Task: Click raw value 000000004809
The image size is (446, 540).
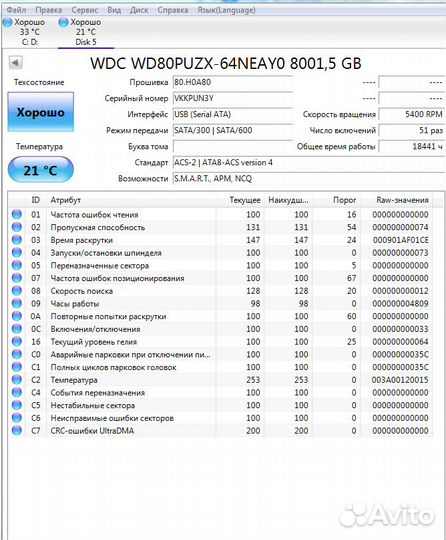Action: tap(400, 303)
